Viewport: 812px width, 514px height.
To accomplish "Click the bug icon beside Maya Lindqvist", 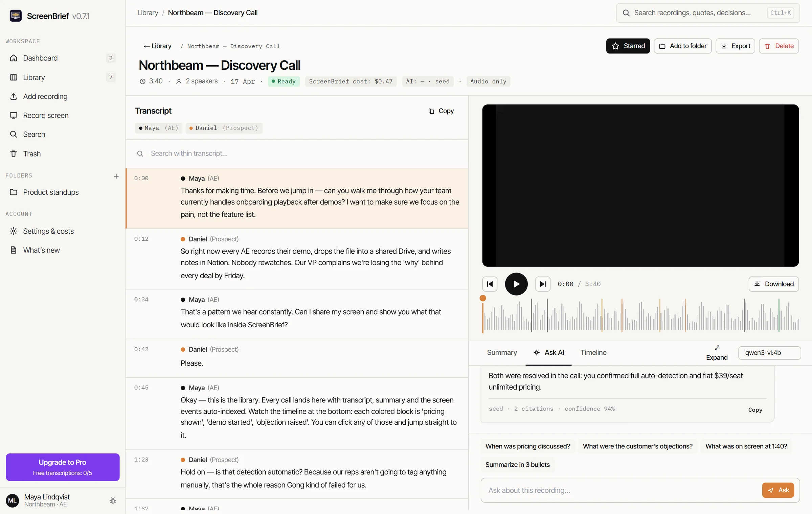I will coord(113,500).
